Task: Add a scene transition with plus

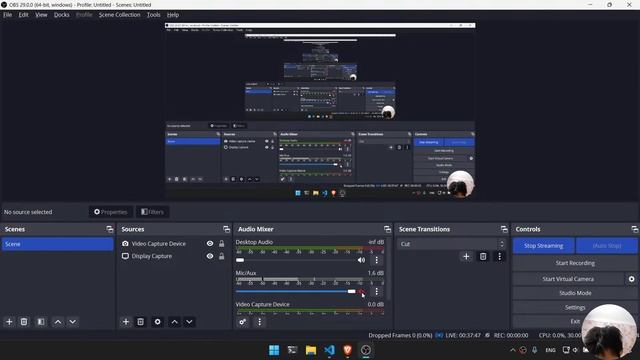Action: 466,256
